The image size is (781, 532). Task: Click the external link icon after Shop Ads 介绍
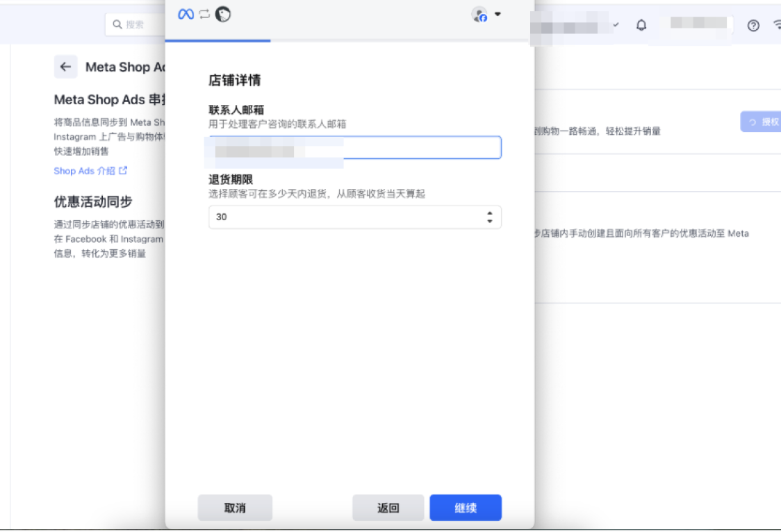[123, 170]
